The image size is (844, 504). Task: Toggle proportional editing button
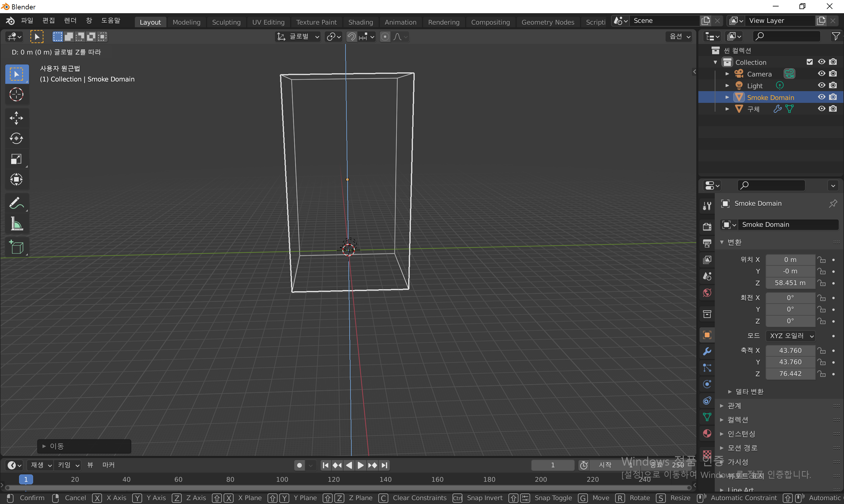[385, 37]
